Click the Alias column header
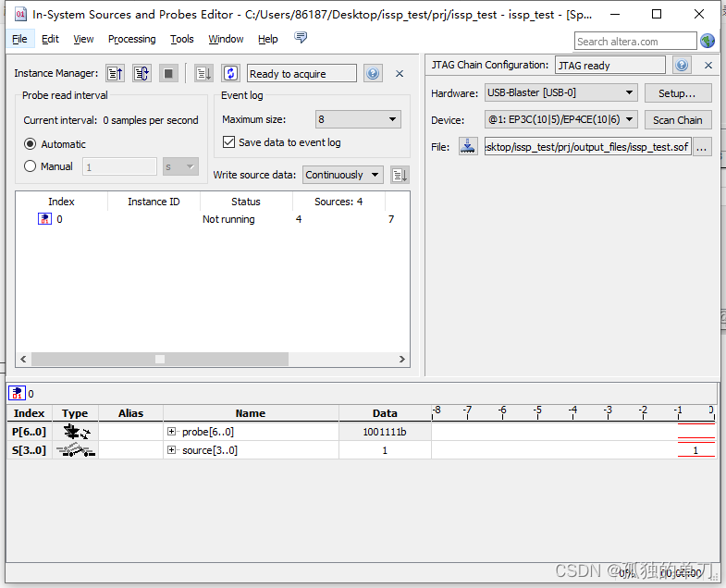The width and height of the screenshot is (726, 588). [131, 413]
